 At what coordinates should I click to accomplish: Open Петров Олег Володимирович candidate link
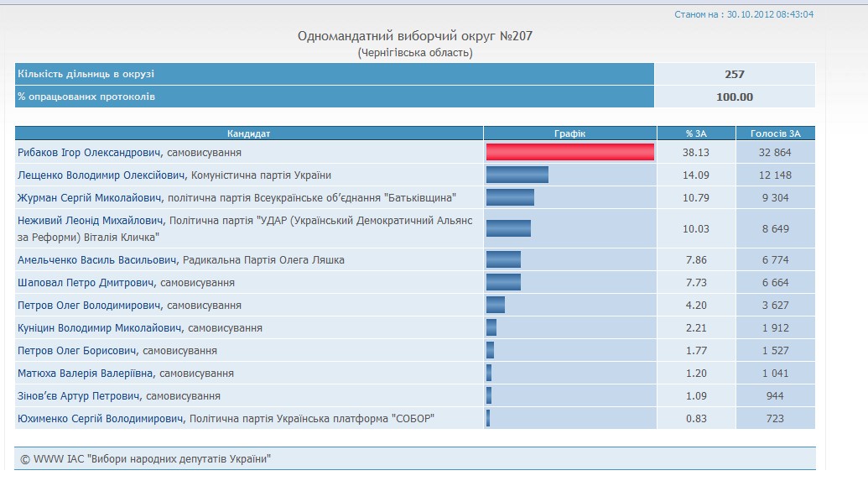(90, 306)
